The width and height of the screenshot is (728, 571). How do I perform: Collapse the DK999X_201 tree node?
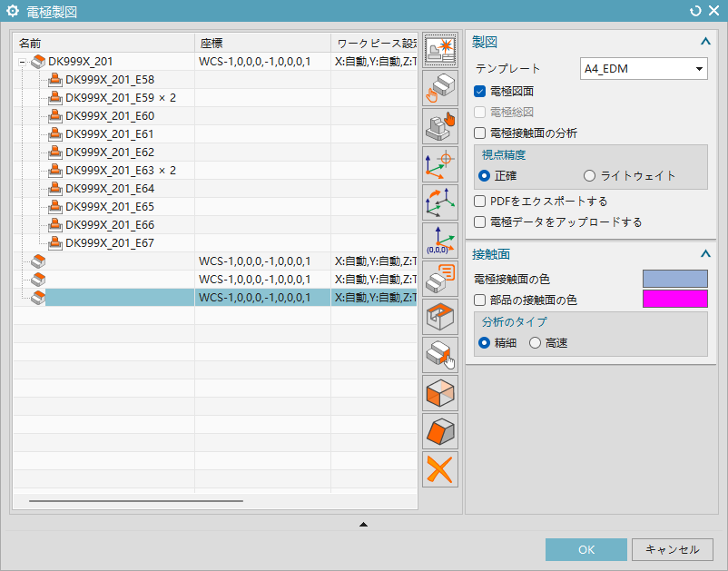(x=22, y=62)
